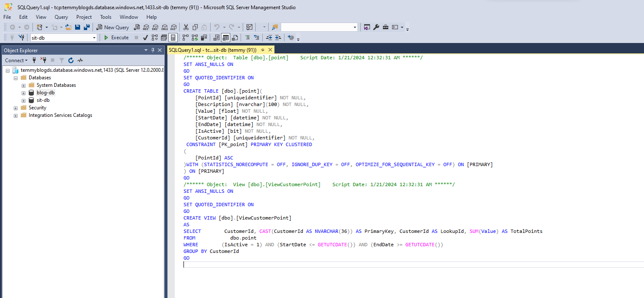Click the Solution Explorer purple icon
This screenshot has width=644, height=298.
(367, 27)
